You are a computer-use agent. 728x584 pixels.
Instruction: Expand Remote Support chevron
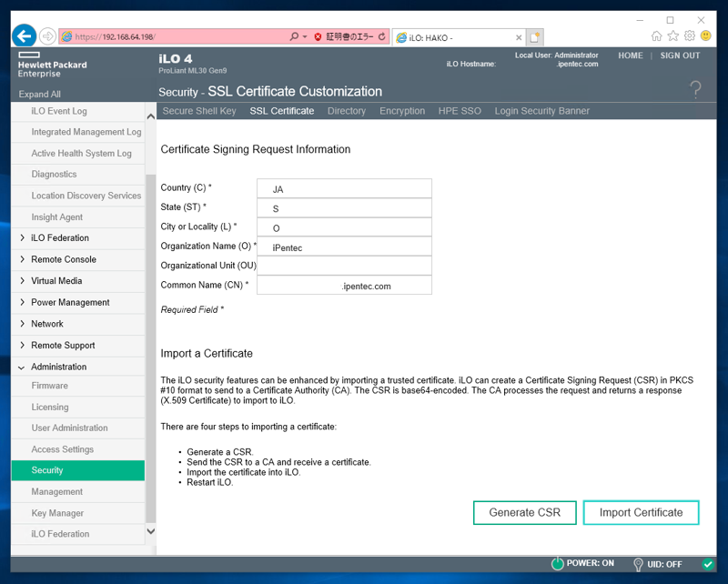click(x=22, y=345)
